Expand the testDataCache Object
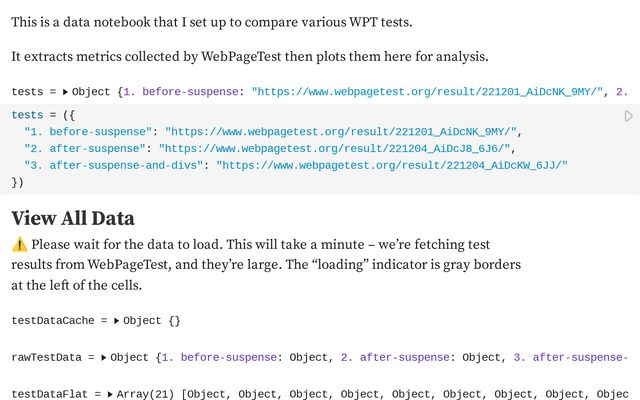Image resolution: width=640 pixels, height=400 pixels. click(x=118, y=321)
